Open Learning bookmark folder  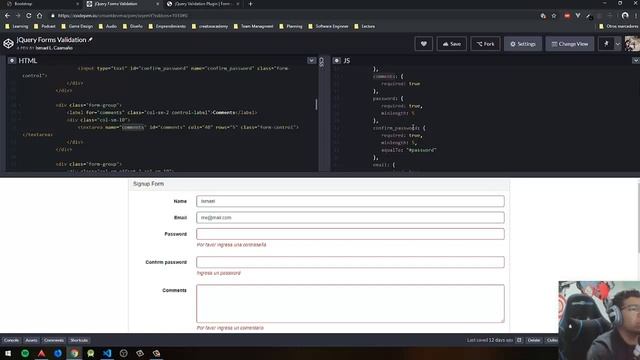pyautogui.click(x=16, y=26)
